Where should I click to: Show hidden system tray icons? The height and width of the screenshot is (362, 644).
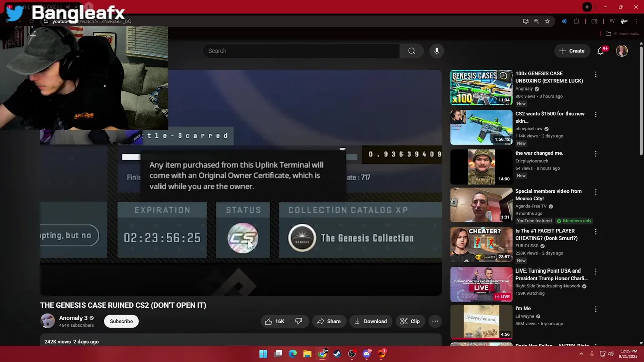pyautogui.click(x=581, y=354)
